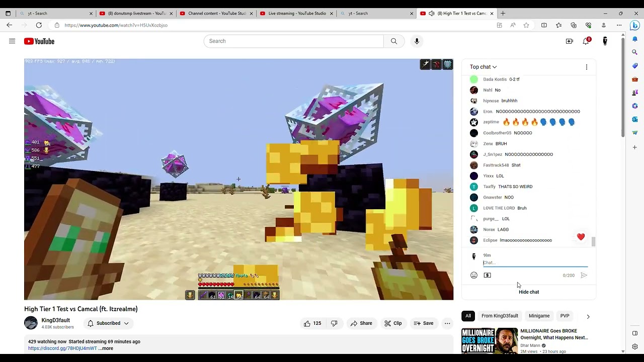Open the YouTube guide hamburger menu
The height and width of the screenshot is (362, 644).
point(12,41)
